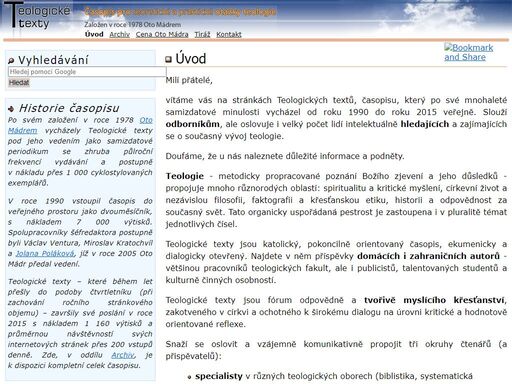
Task: Click the bold word 'specialisty' in list
Action: point(219,376)
